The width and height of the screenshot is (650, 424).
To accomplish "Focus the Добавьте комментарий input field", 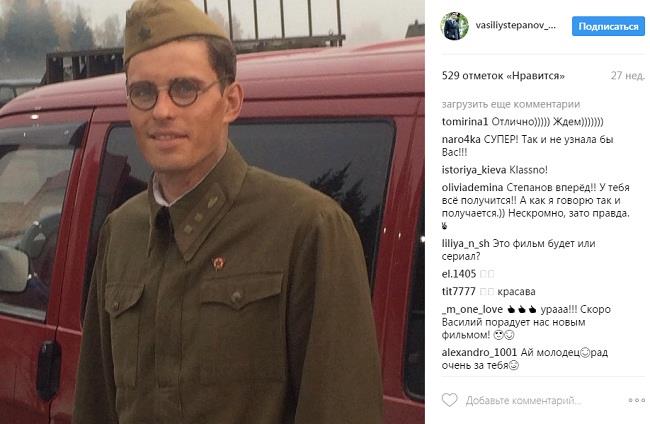I will [523, 401].
